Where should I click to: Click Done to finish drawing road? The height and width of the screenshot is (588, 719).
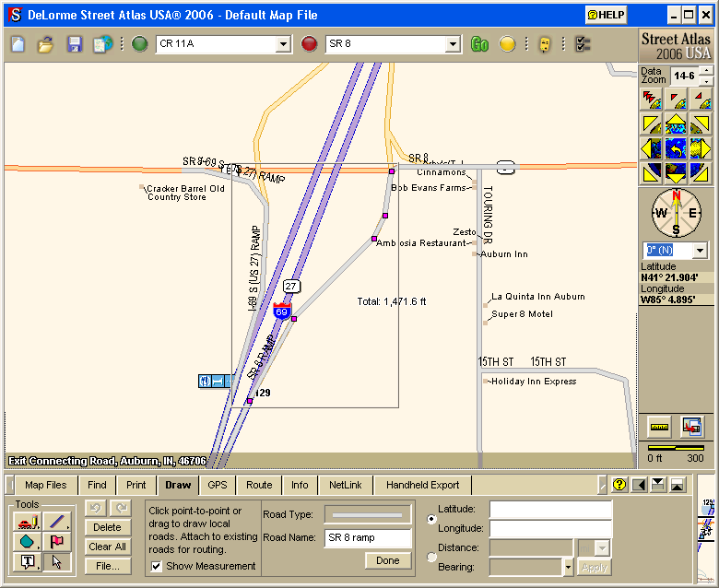point(388,560)
